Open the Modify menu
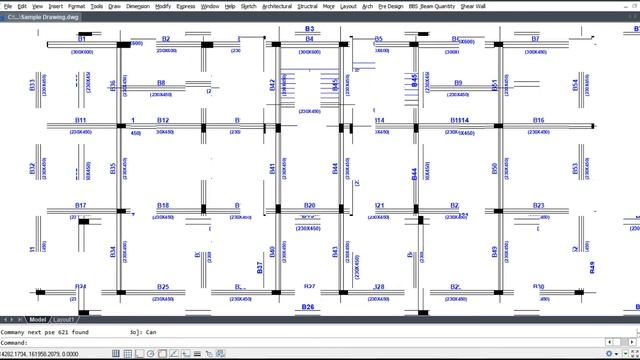Viewport: 640px width, 360px height. click(x=163, y=6)
